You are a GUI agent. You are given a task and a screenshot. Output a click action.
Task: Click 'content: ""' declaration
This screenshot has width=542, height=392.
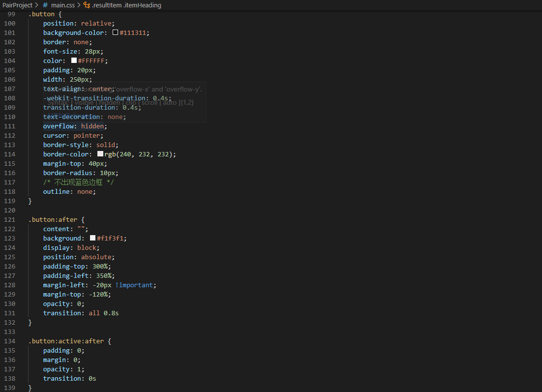pyautogui.click(x=66, y=229)
